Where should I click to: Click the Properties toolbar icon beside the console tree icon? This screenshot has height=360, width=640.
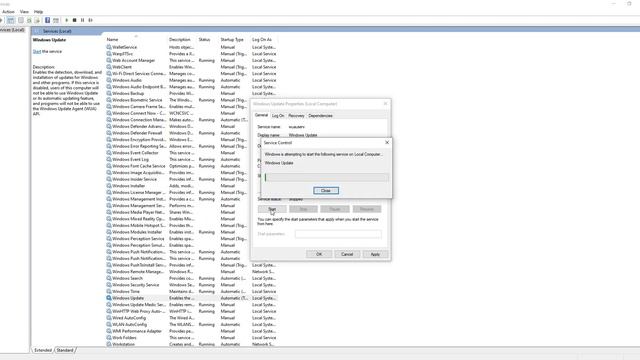[20, 20]
